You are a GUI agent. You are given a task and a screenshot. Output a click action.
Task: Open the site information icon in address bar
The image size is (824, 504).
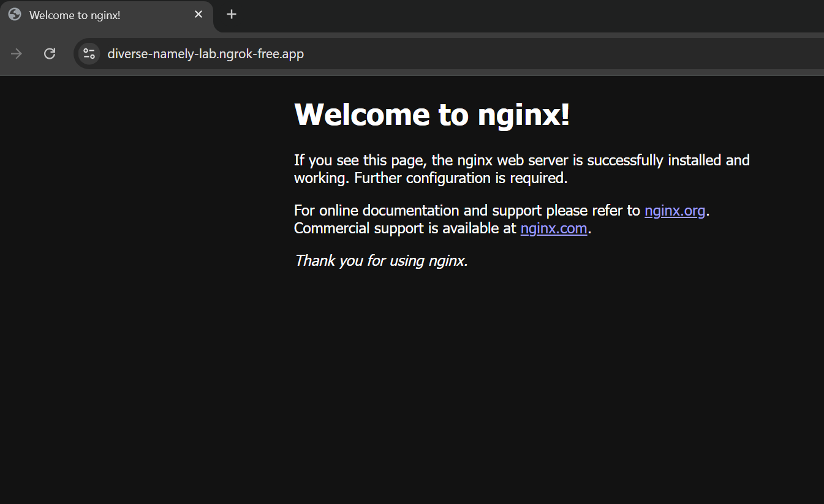pos(88,53)
